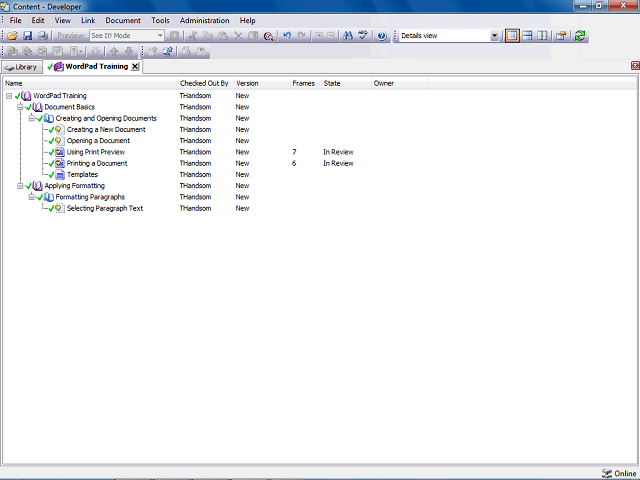Screen dimensions: 640x480
Task: Sort by Checked Out By column
Action: 206,83
